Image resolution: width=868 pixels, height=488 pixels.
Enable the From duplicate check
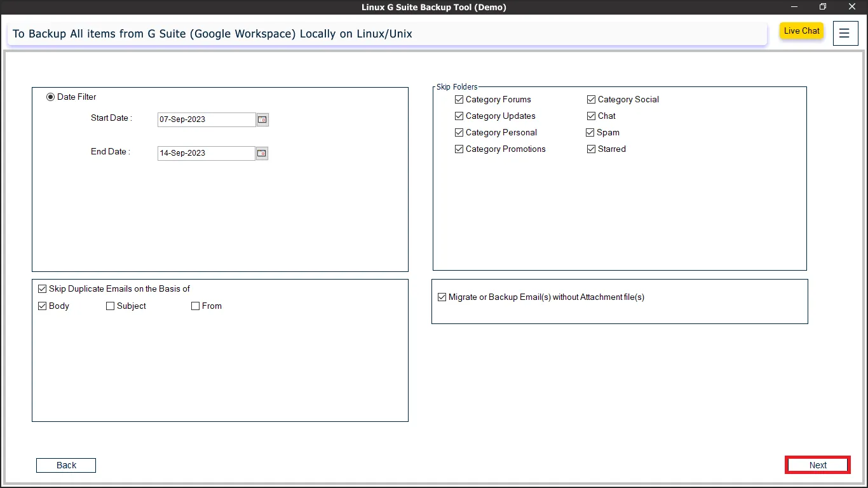click(x=196, y=306)
